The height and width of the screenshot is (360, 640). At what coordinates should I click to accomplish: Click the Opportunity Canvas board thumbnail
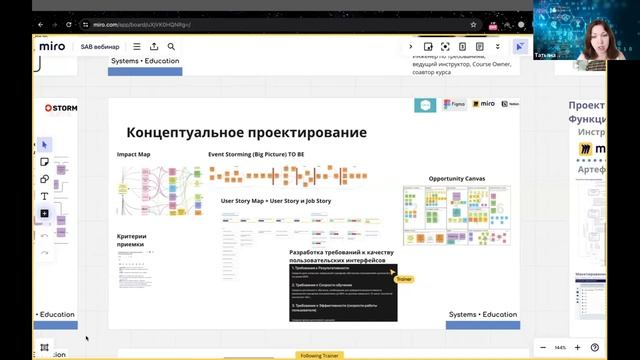point(457,215)
